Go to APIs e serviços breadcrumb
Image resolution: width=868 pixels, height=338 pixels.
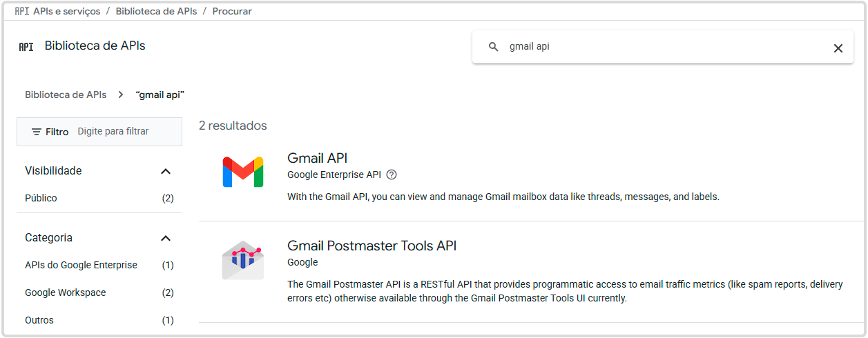(66, 11)
